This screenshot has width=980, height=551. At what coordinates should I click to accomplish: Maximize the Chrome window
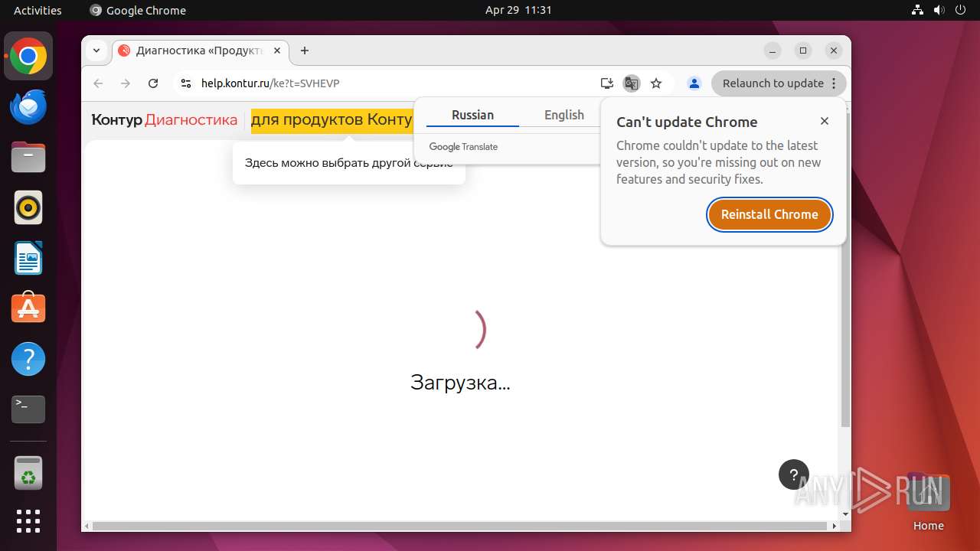(803, 51)
